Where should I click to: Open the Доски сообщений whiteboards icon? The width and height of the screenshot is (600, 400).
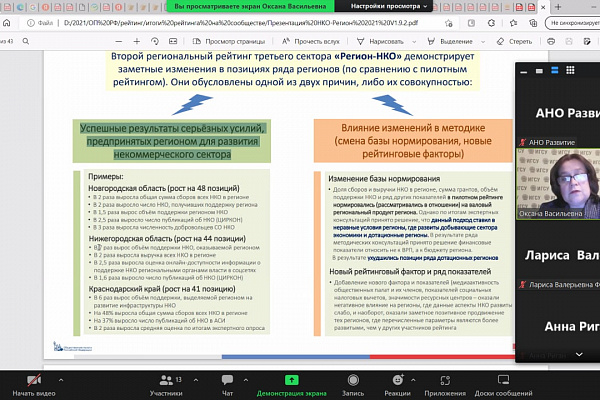503,380
